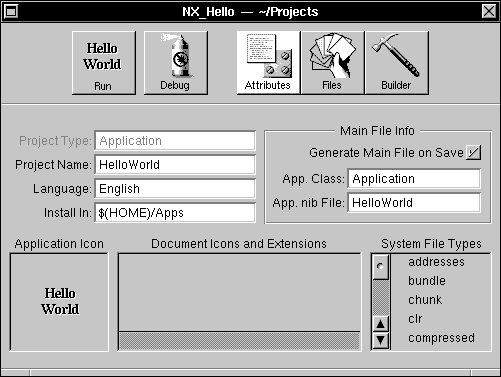
Task: Select 'compressed' file type
Action: pos(441,338)
